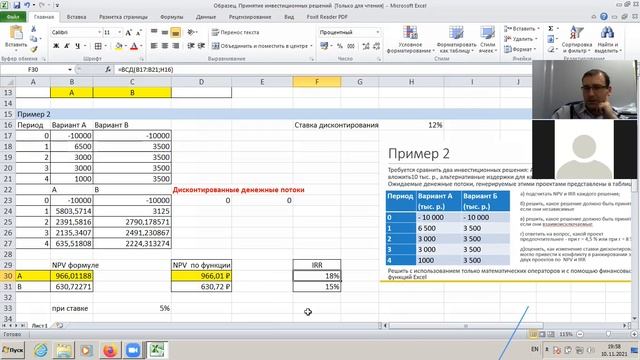Toggle underline Ч formatting
The image size is (640, 360).
click(77, 46)
